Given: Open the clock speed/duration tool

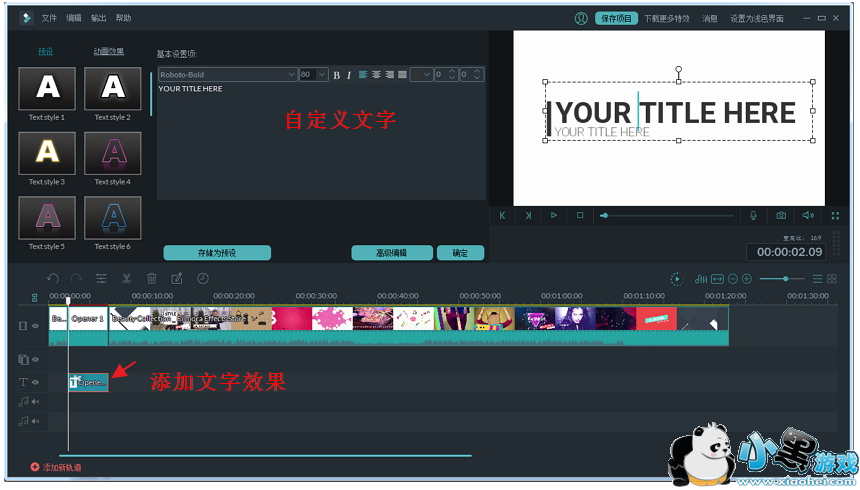Looking at the screenshot, I should pos(203,279).
